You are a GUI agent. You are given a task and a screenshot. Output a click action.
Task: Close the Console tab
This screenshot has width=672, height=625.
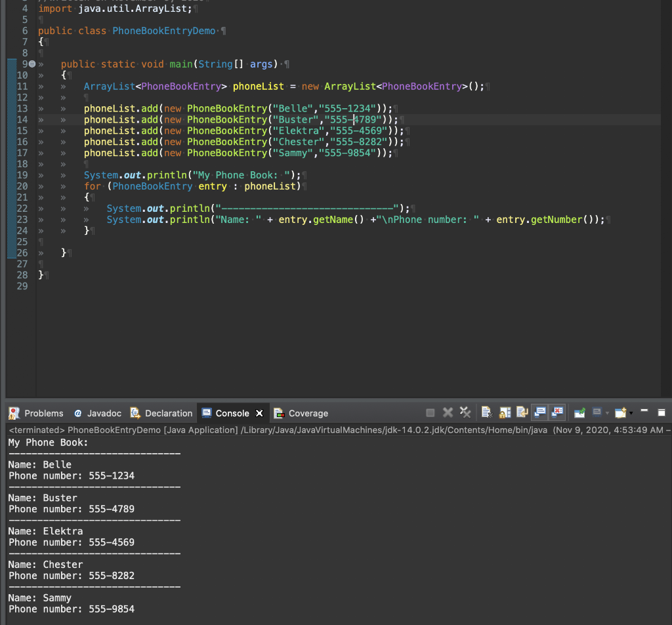[259, 413]
